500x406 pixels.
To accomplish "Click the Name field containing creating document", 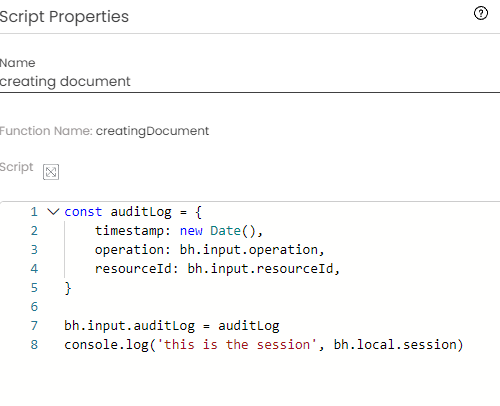I will pos(250,82).
